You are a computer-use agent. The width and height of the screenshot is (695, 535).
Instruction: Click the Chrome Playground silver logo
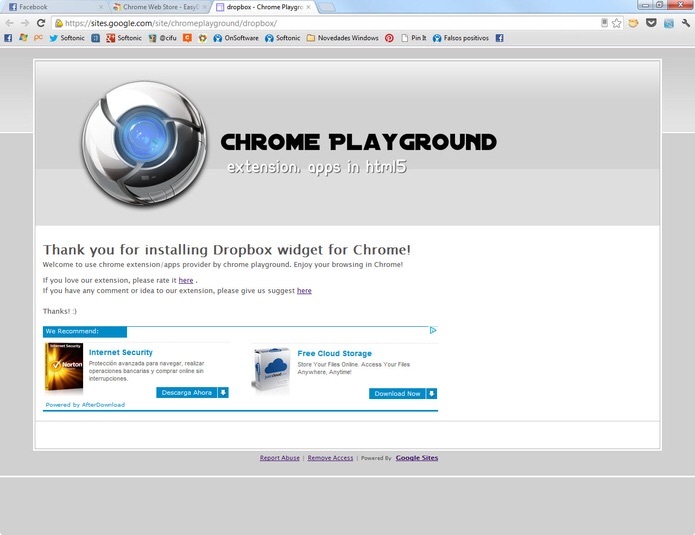click(x=144, y=143)
